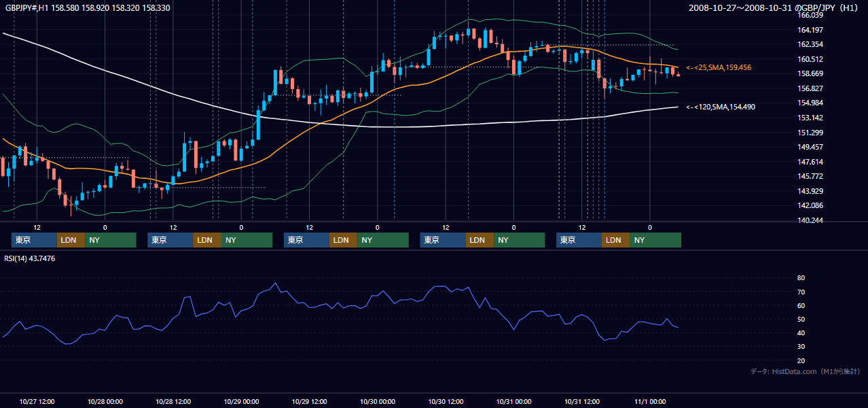Click the 153.142 price axis label
Image resolution: width=868 pixels, height=408 pixels.
tap(810, 118)
